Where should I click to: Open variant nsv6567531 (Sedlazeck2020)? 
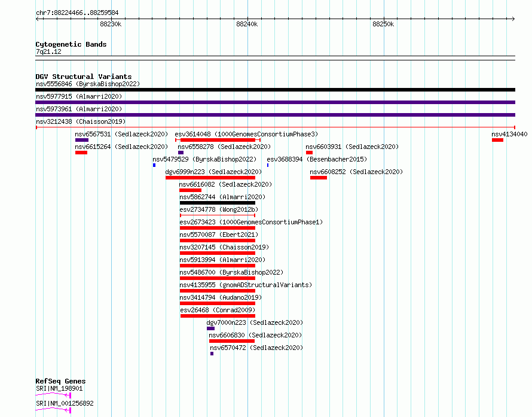[x=121, y=134]
